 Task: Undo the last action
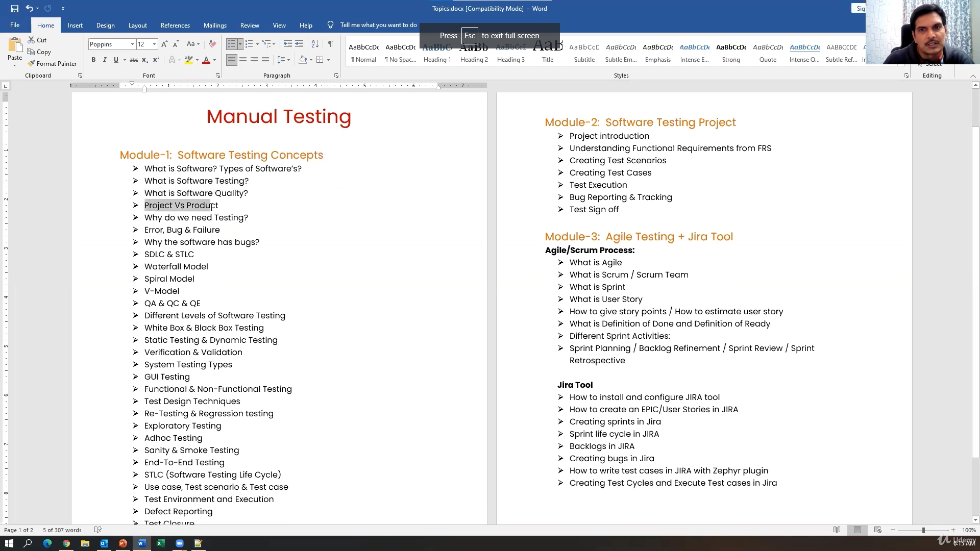[30, 8]
